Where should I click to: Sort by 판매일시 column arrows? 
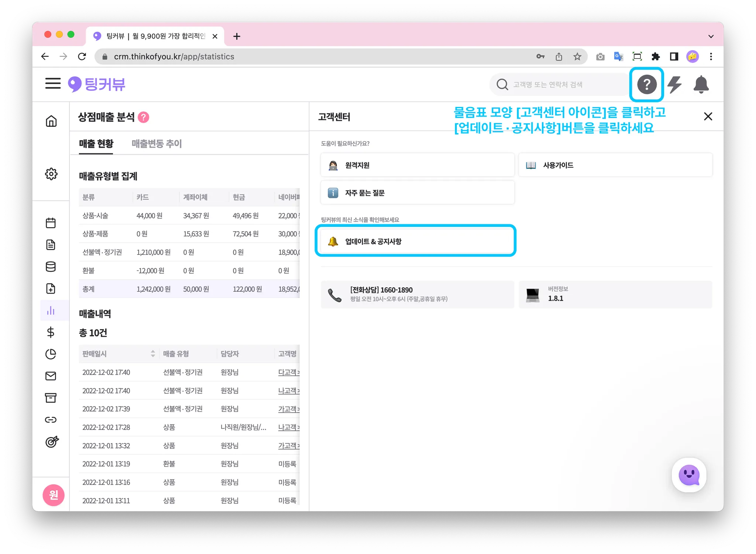click(153, 354)
